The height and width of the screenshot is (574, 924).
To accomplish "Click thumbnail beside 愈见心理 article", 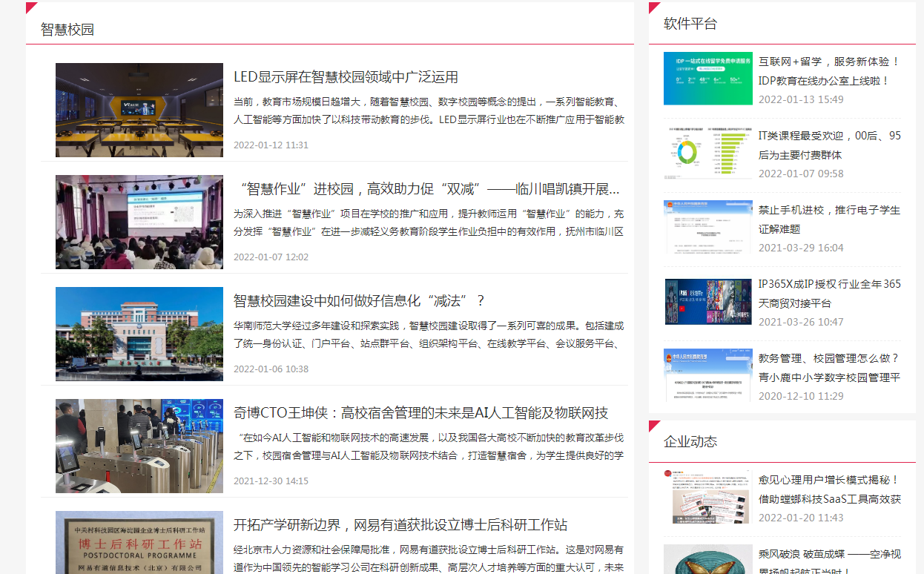I will [707, 497].
